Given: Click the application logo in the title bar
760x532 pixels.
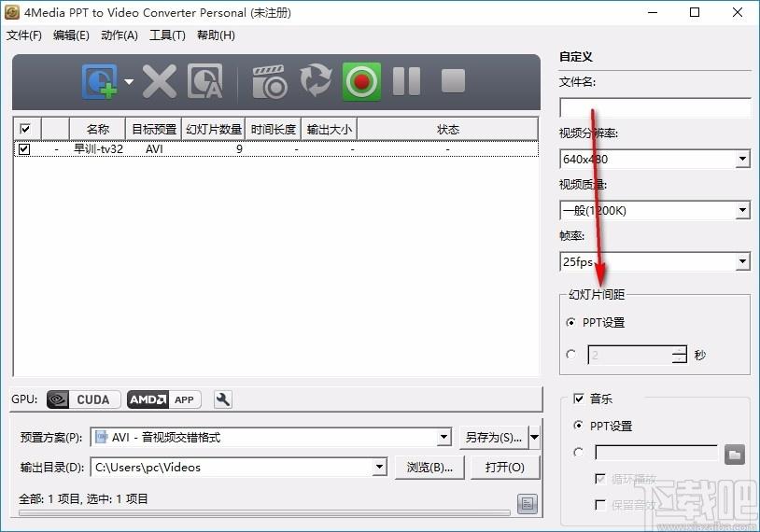Looking at the screenshot, I should [x=11, y=12].
